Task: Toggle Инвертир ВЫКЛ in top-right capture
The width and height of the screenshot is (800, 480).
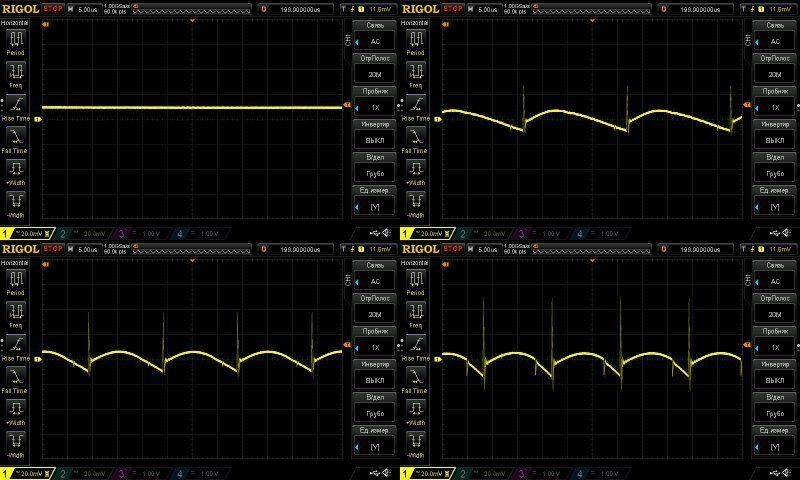Action: [x=775, y=134]
